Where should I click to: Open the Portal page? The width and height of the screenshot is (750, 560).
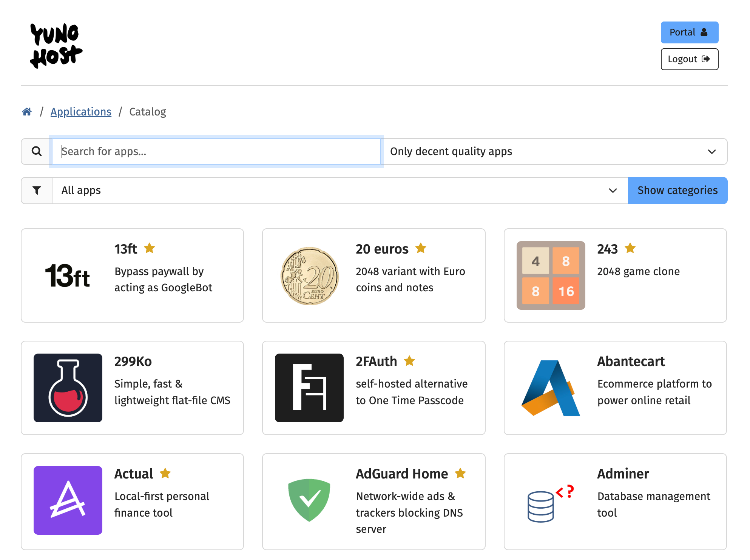[689, 32]
